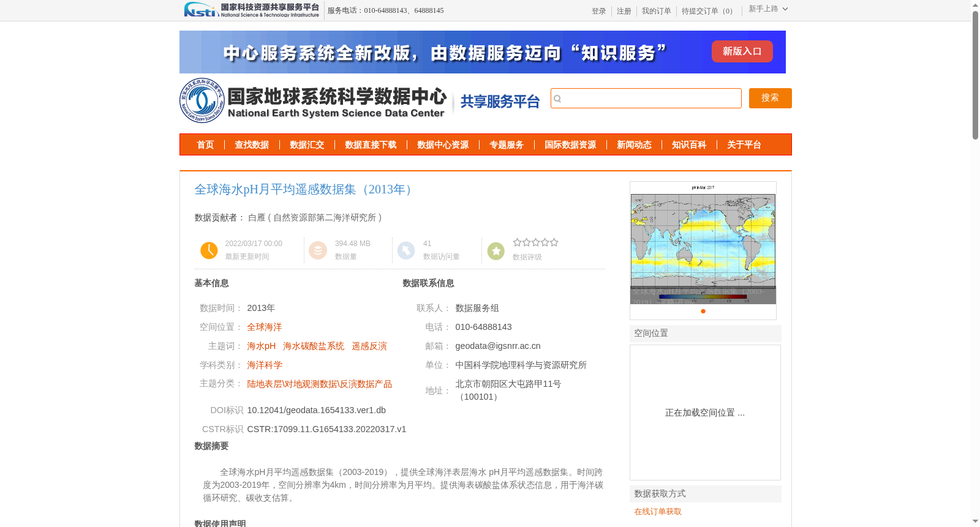980x527 pixels.
Task: Click the orange clock update-time icon
Action: click(x=209, y=250)
